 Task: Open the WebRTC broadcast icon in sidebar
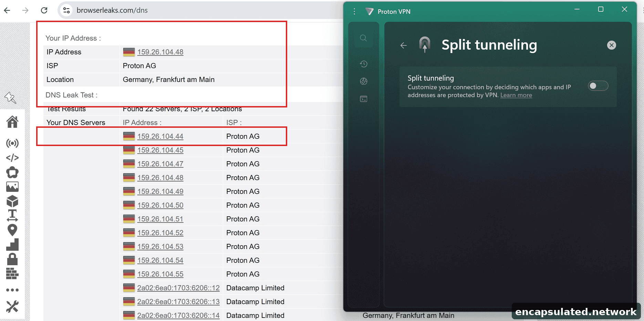click(x=12, y=143)
